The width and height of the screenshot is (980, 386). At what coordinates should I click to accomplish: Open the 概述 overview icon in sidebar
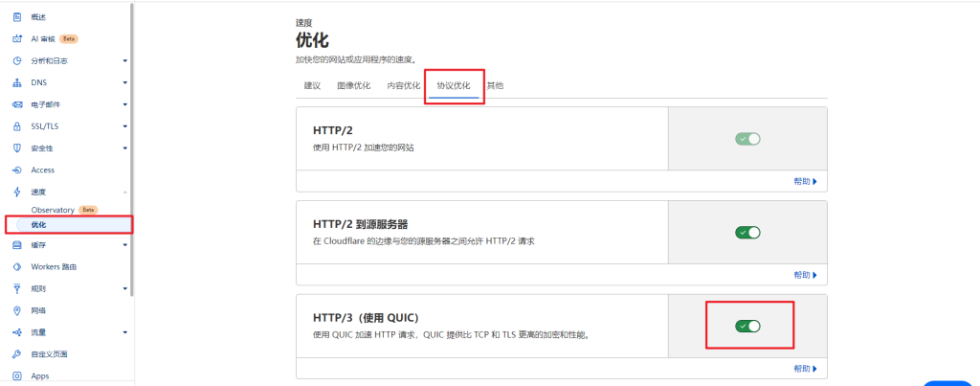tap(17, 17)
